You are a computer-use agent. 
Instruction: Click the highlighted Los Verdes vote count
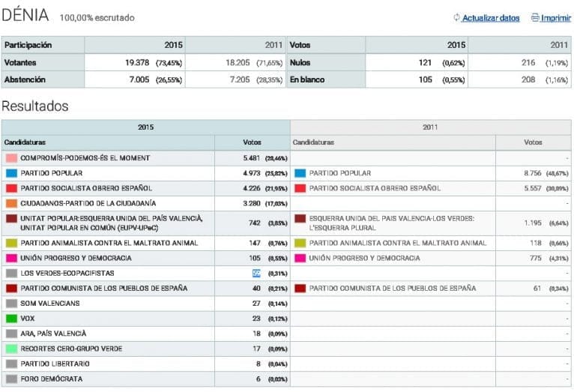(256, 274)
